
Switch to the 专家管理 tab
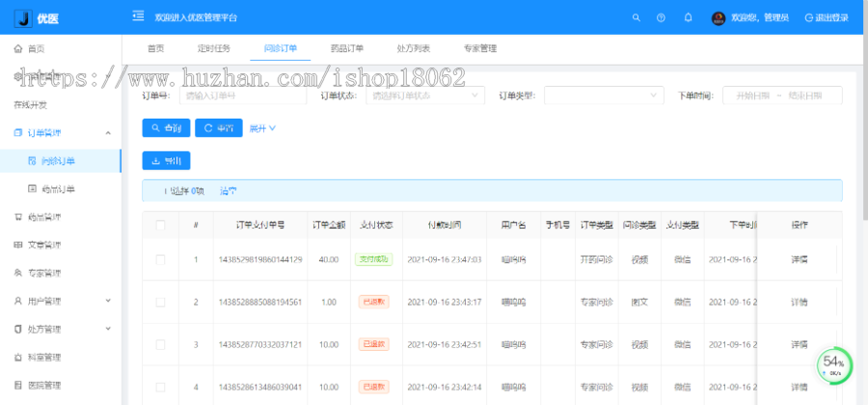tap(480, 48)
